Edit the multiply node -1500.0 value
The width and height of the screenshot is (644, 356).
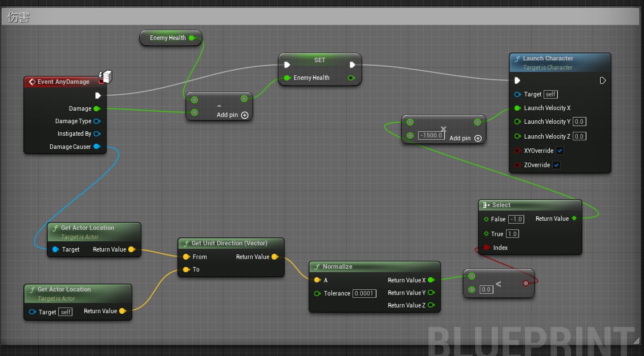pyautogui.click(x=431, y=135)
